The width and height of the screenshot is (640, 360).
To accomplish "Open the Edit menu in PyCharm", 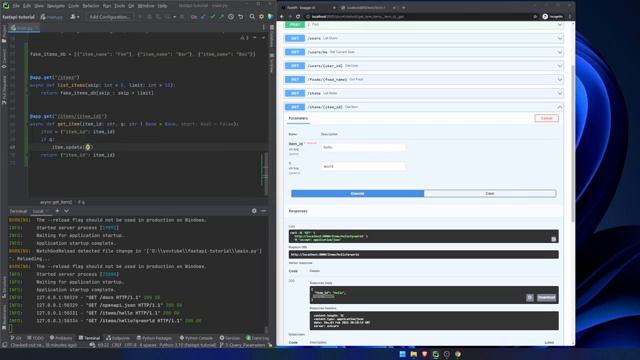I will 27,6.
